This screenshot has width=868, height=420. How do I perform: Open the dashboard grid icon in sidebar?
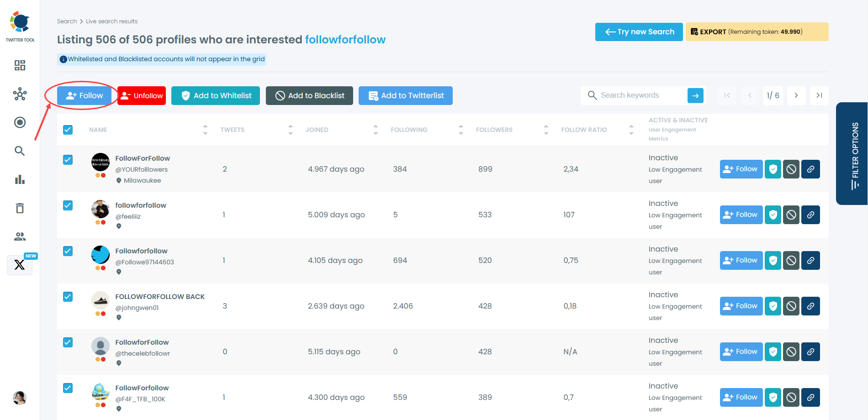(20, 65)
